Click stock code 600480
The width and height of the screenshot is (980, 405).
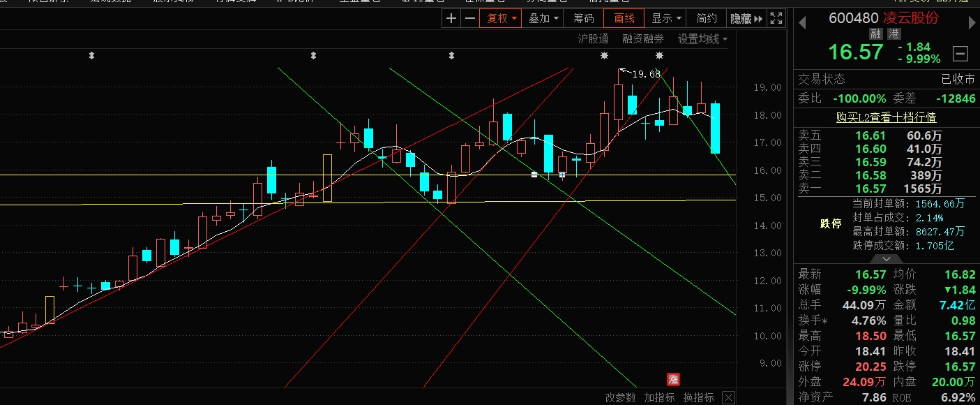pyautogui.click(x=853, y=18)
